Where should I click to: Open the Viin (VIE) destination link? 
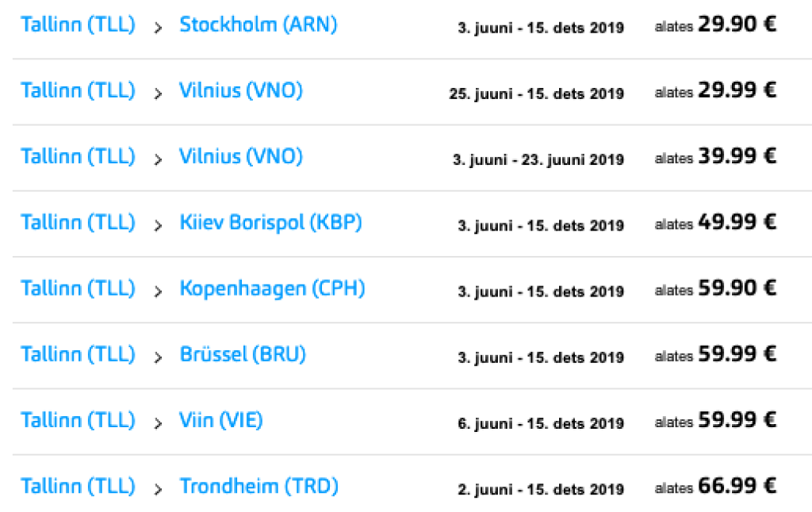point(220,420)
